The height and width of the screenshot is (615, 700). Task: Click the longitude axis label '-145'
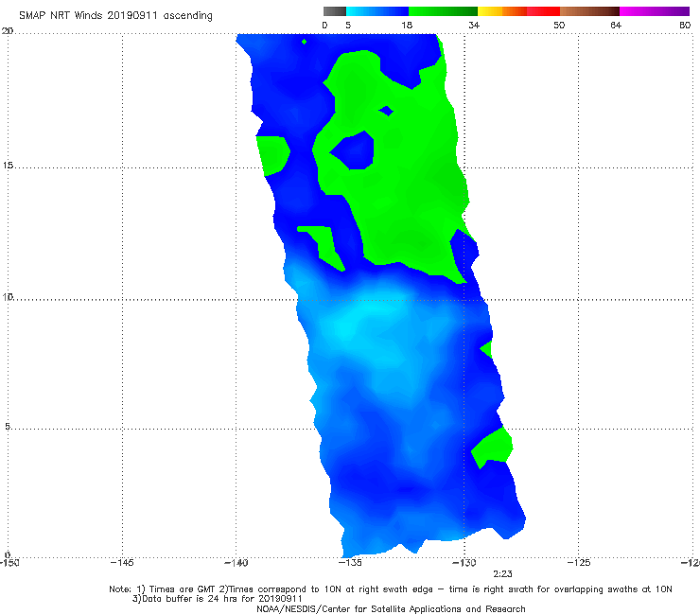coord(121,562)
